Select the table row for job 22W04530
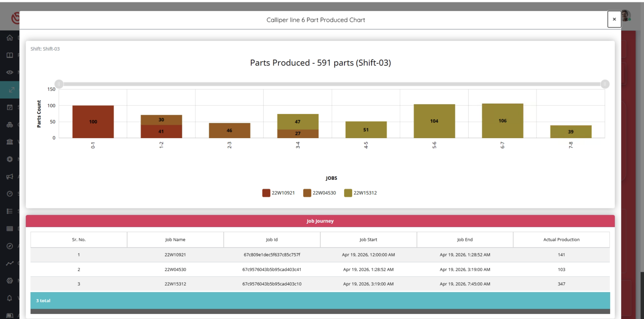Viewport: 644px width, 319px height. pos(320,269)
